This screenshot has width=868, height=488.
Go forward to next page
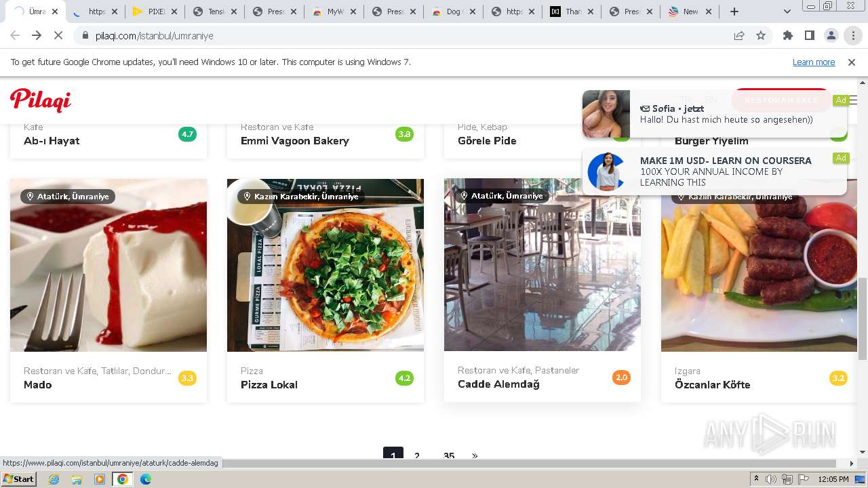(37, 35)
